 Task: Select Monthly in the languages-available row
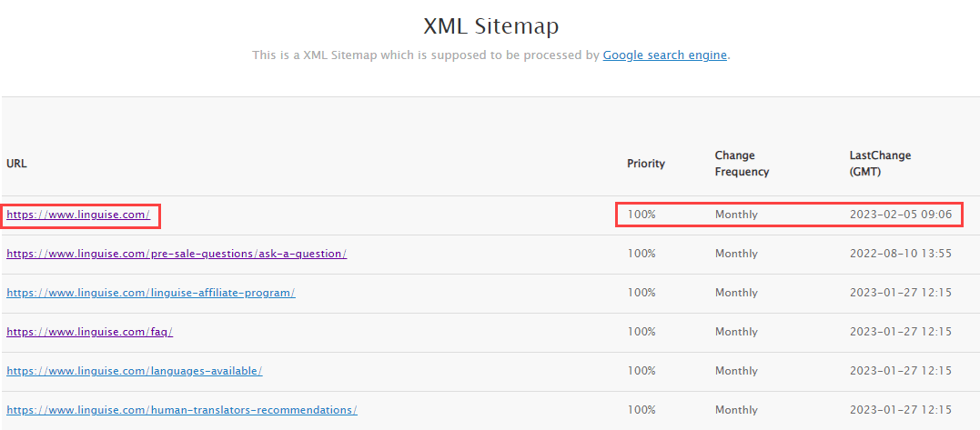736,371
